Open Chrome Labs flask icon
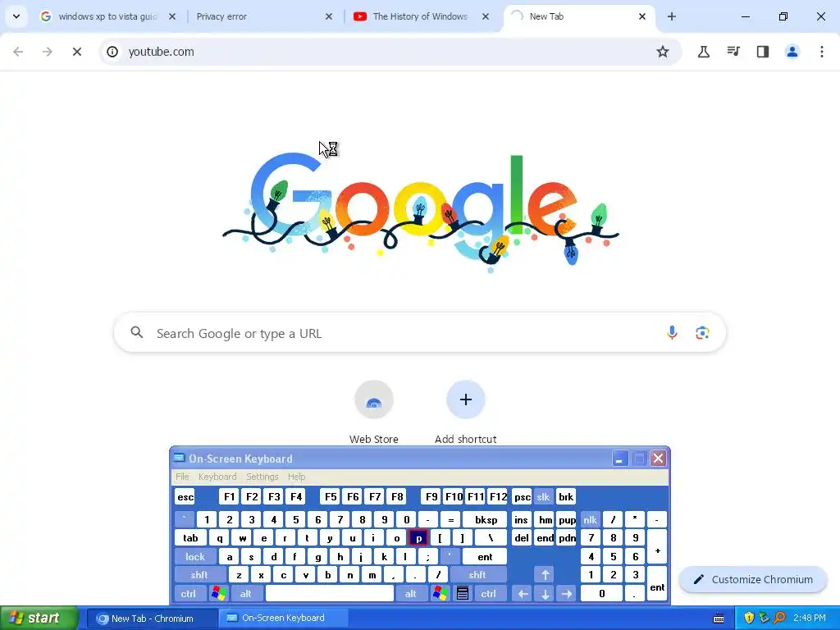Screen dimensions: 840x630 pyautogui.click(x=703, y=52)
